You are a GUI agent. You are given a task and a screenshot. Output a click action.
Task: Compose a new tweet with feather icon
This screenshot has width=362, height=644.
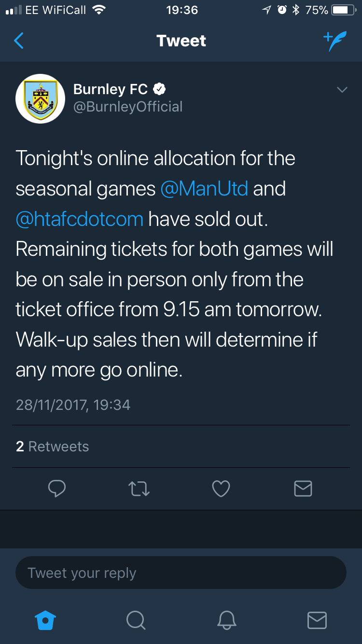point(335,42)
